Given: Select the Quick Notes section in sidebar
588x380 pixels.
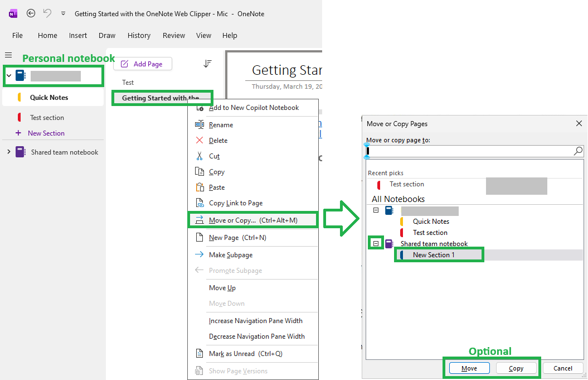Looking at the screenshot, I should pos(53,97).
